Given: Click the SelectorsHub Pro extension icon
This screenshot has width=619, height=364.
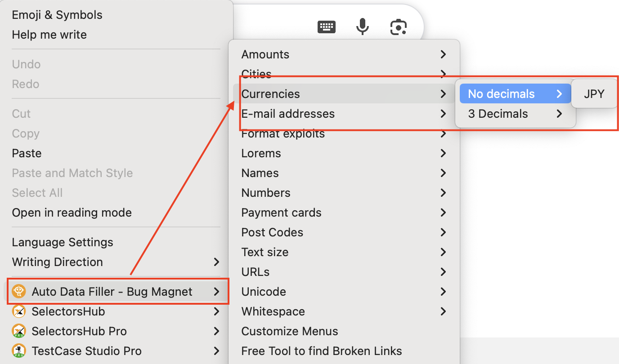Looking at the screenshot, I should (19, 331).
